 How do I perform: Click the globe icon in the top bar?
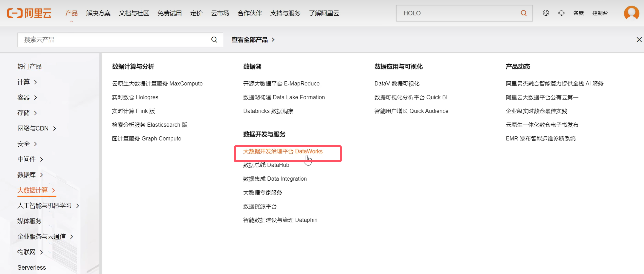coord(546,13)
